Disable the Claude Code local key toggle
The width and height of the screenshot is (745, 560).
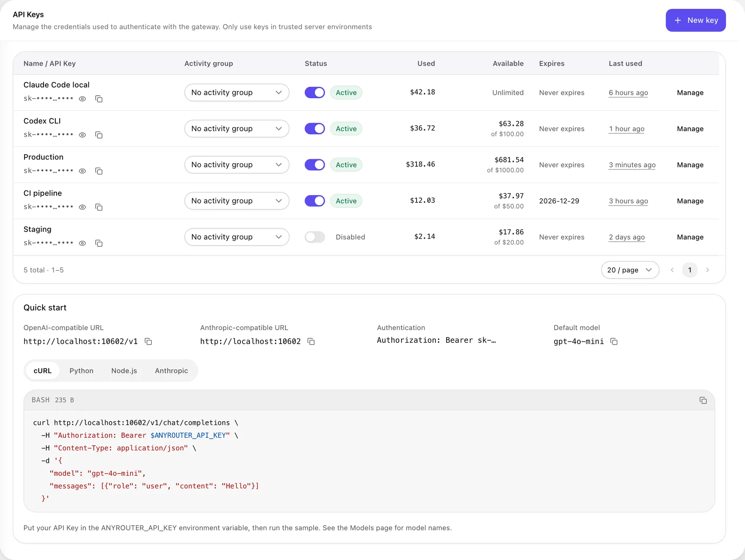(x=315, y=93)
